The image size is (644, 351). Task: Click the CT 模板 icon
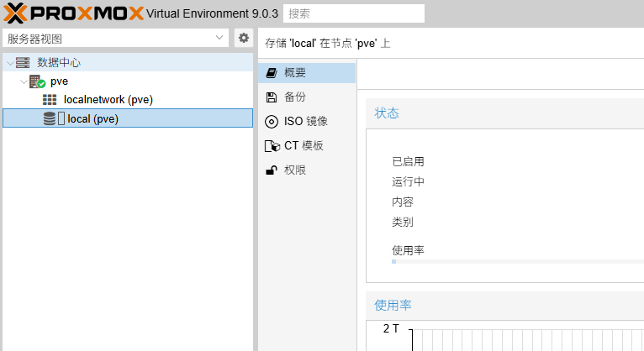tap(272, 146)
